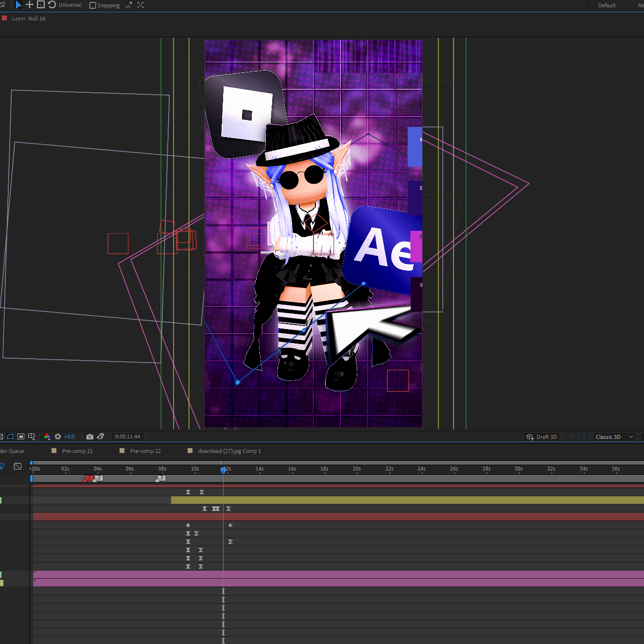The height and width of the screenshot is (644, 644).
Task: Toggle Draft 3D mode
Action: click(541, 437)
